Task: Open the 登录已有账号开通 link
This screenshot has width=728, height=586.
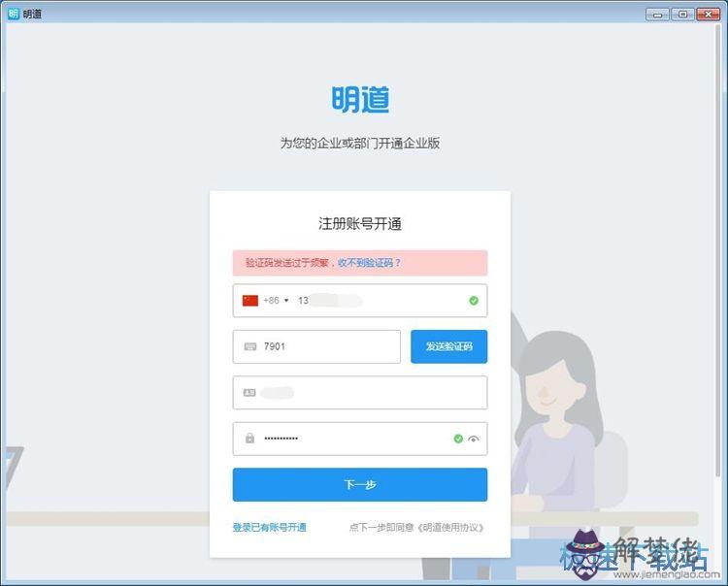Action: pos(269,528)
